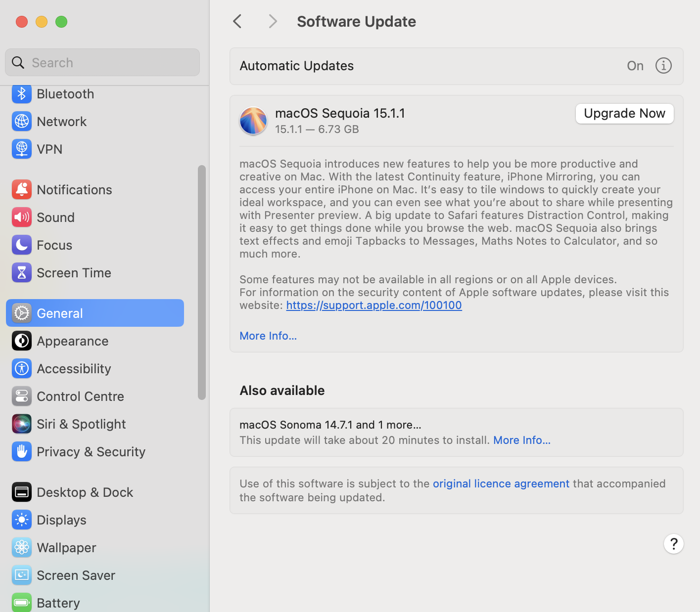Select the 'Appearance' sidebar label
The width and height of the screenshot is (700, 612).
tap(72, 341)
